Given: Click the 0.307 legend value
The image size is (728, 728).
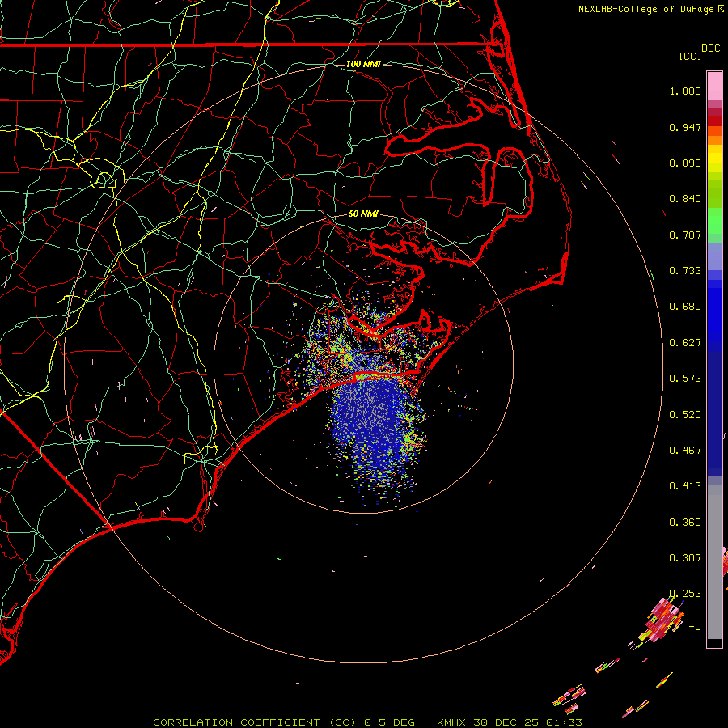Looking at the screenshot, I should (685, 558).
